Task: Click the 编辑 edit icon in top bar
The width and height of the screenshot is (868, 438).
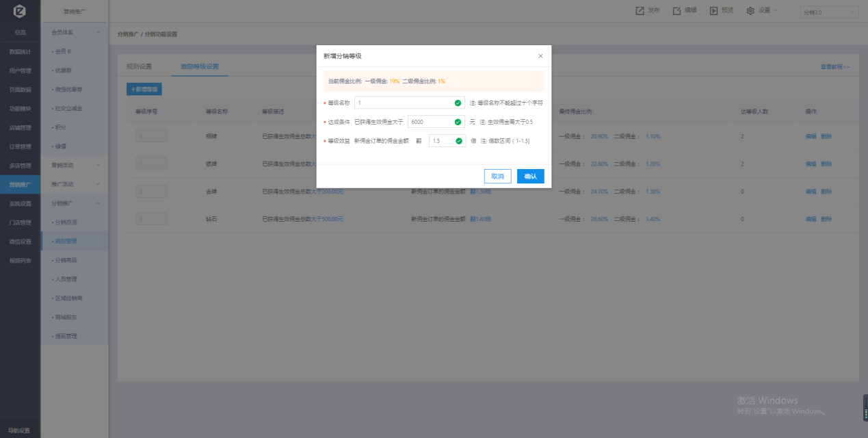Action: point(676,11)
